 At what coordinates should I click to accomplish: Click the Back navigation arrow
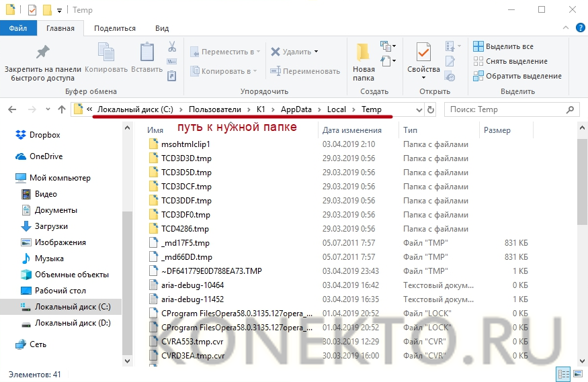pyautogui.click(x=12, y=109)
